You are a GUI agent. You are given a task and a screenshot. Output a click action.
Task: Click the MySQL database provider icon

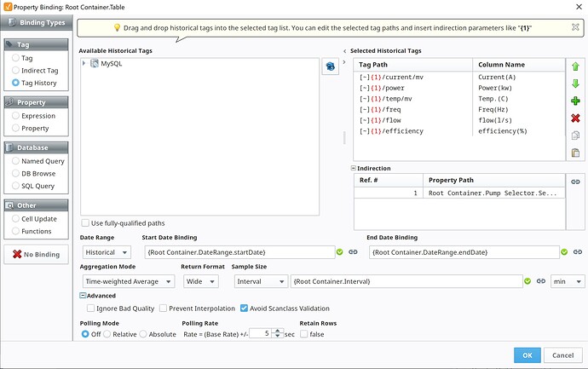[95, 63]
